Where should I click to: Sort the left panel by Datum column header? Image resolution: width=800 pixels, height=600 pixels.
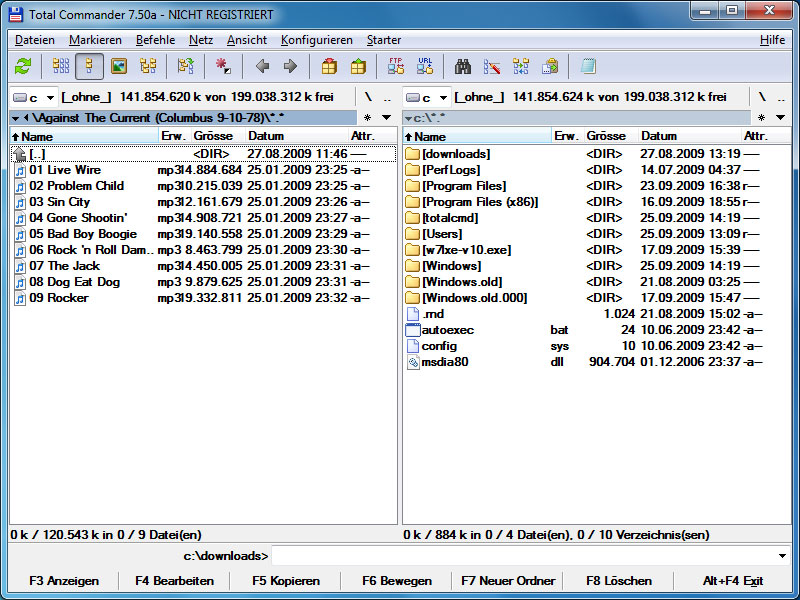(x=296, y=136)
